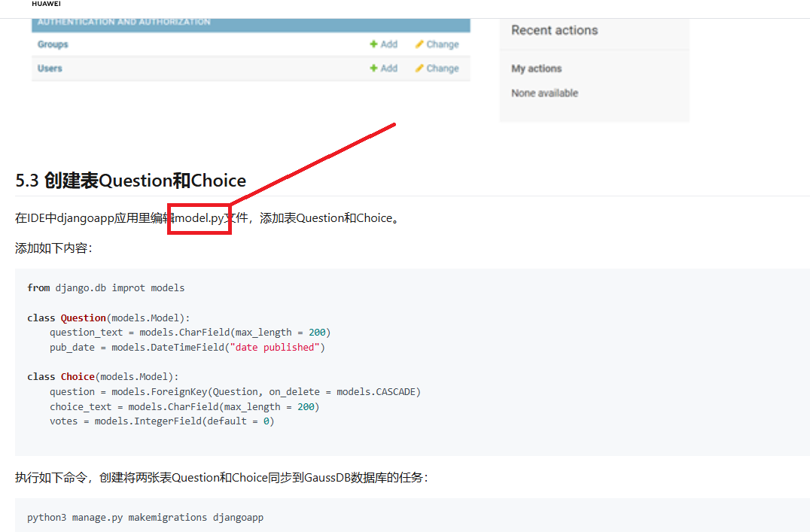Click the votes IntegerField code line
Image resolution: width=810 pixels, height=532 pixels.
[x=162, y=421]
